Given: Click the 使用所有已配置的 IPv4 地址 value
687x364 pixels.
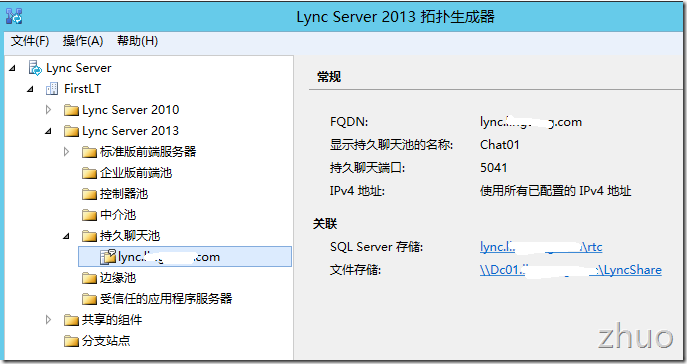Looking at the screenshot, I should tap(556, 191).
